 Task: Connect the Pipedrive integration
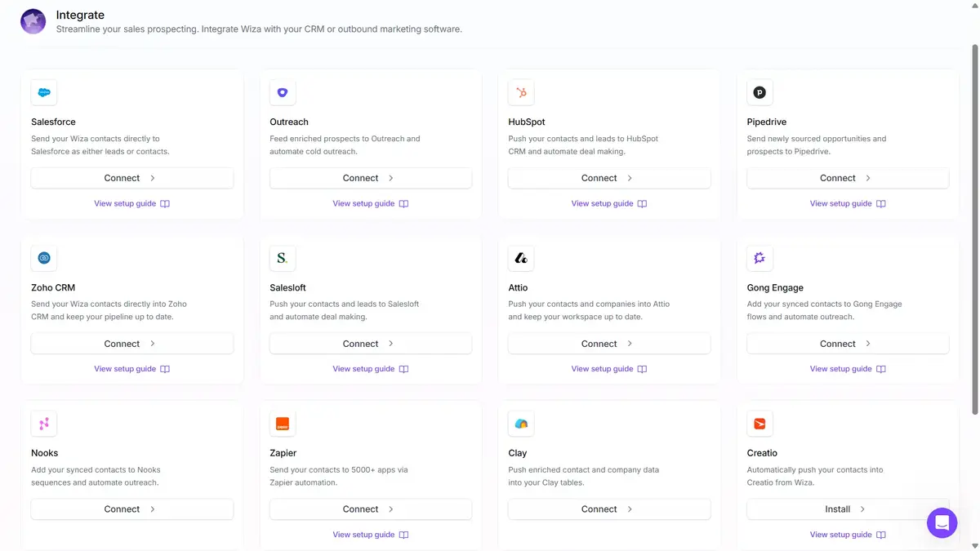(x=848, y=178)
